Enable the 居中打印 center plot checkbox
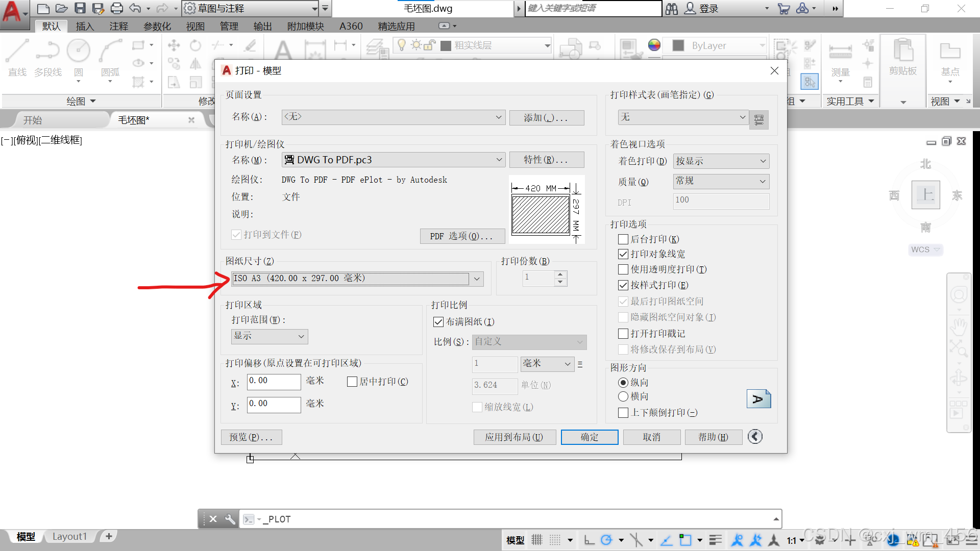The height and width of the screenshot is (551, 980). click(x=352, y=382)
